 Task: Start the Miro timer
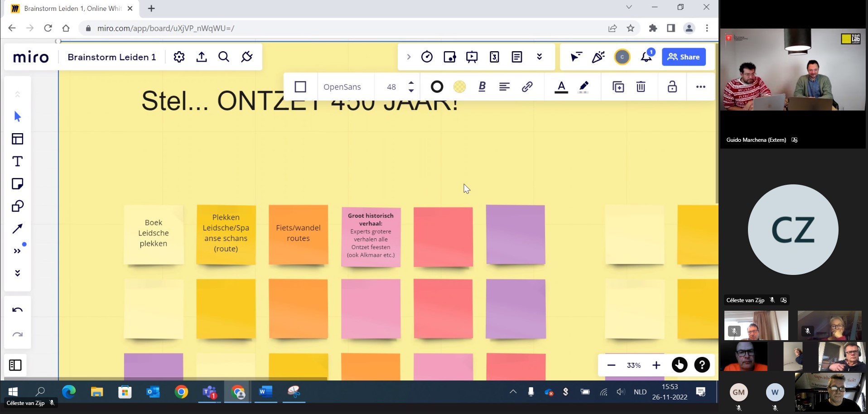click(x=427, y=57)
